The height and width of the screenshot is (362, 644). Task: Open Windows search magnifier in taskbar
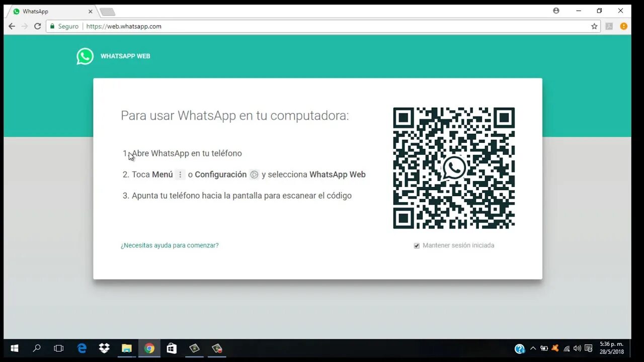[37, 348]
